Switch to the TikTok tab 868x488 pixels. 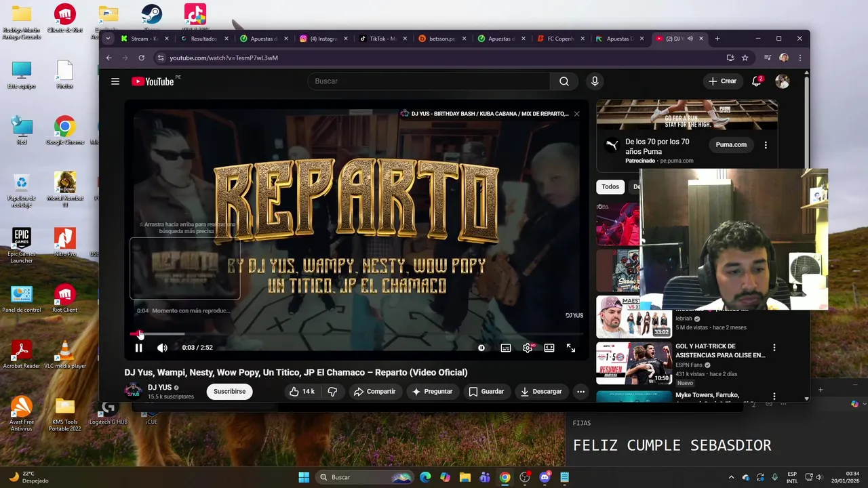382,39
